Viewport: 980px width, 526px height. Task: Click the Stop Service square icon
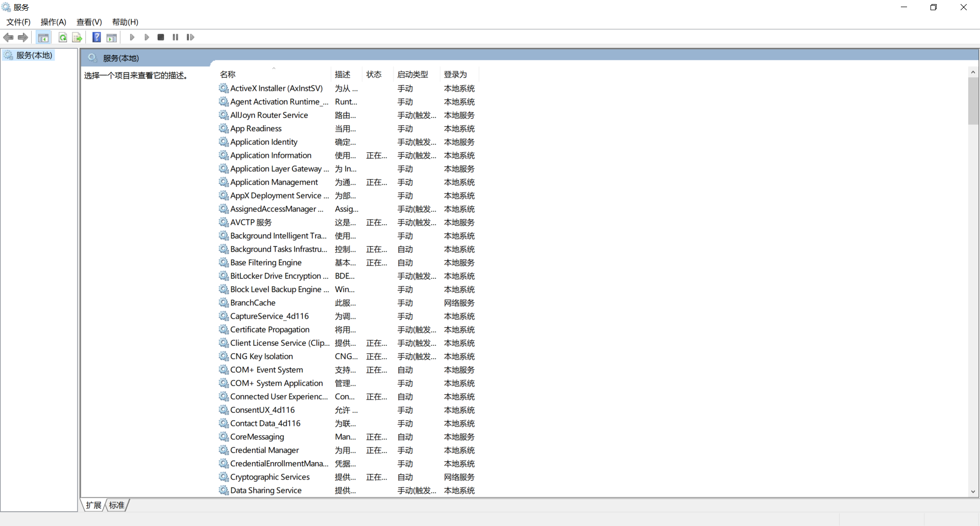tap(161, 37)
